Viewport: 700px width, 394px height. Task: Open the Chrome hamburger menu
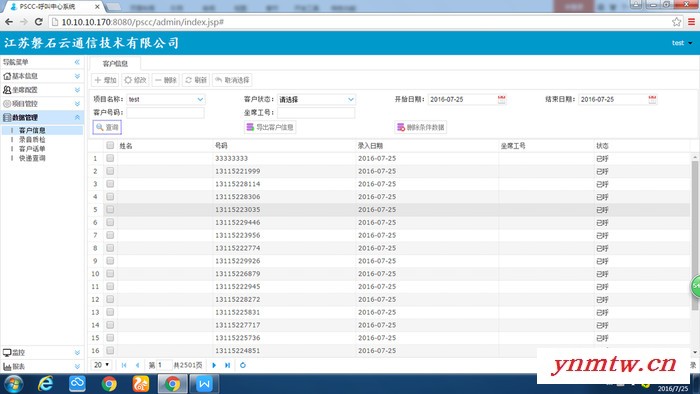tap(691, 21)
